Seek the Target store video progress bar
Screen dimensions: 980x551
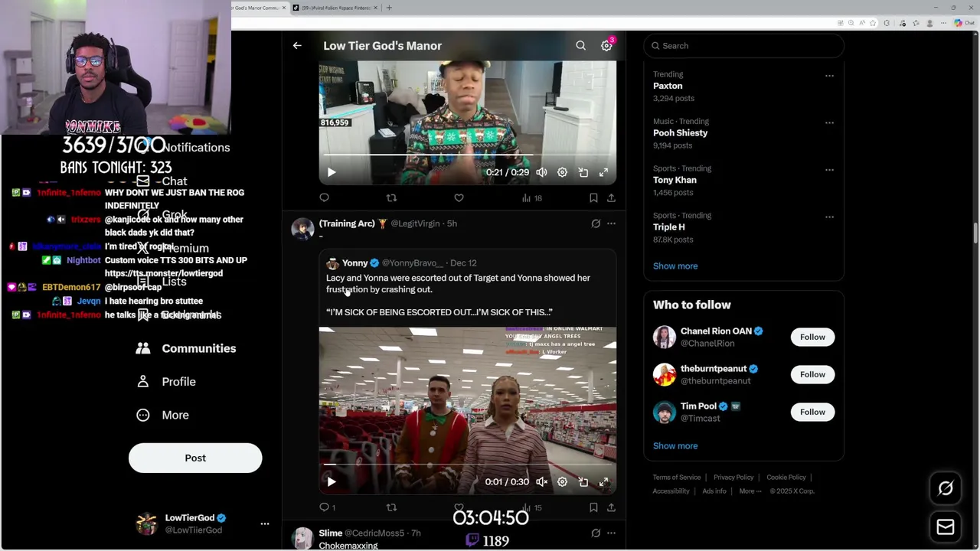tap(467, 465)
